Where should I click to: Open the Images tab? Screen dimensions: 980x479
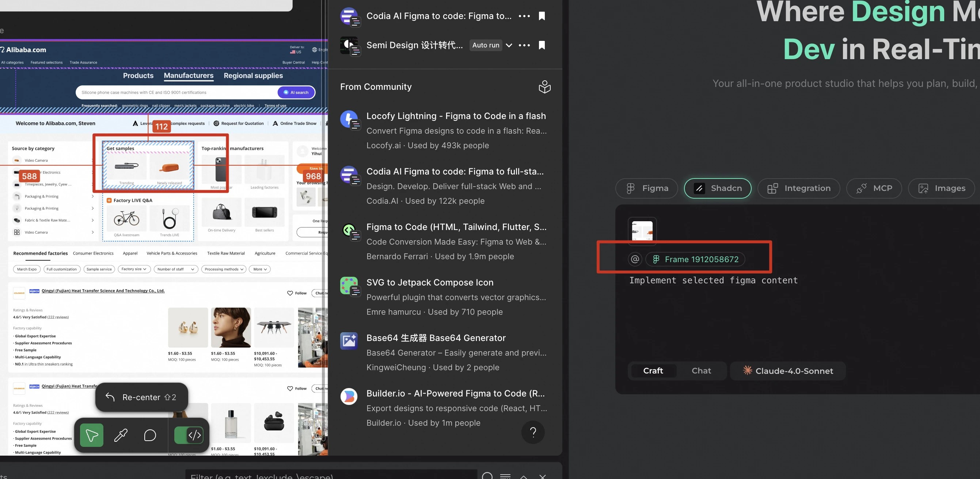pyautogui.click(x=942, y=188)
